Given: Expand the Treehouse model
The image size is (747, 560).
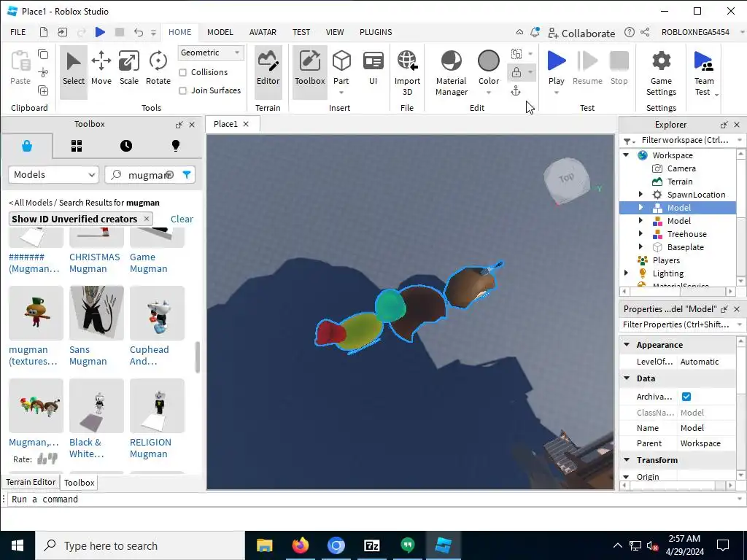Looking at the screenshot, I should [x=640, y=234].
